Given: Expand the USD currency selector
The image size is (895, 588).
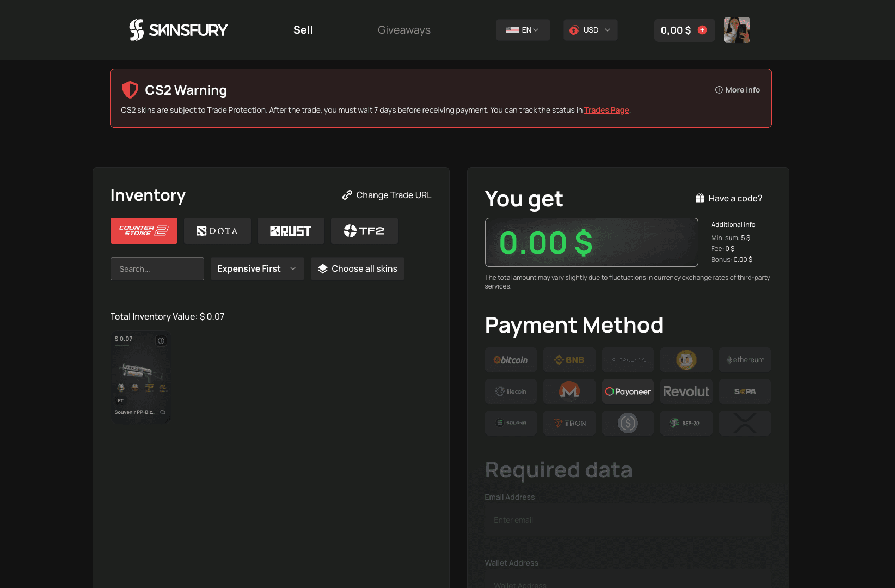Looking at the screenshot, I should [x=590, y=30].
